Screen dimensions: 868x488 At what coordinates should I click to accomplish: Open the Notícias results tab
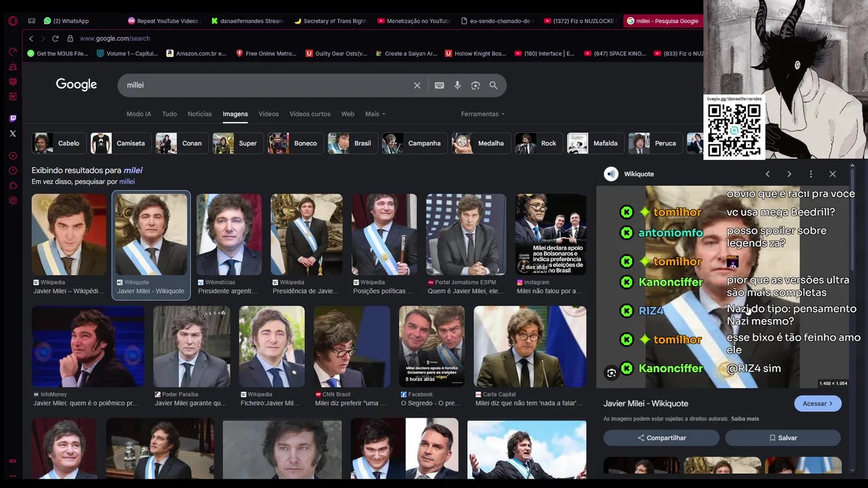pyautogui.click(x=200, y=114)
